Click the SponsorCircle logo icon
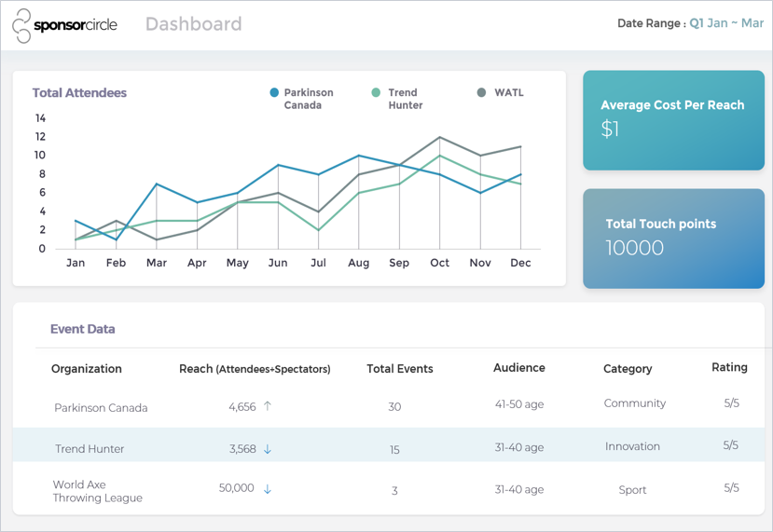The height and width of the screenshot is (532, 773). 21,25
